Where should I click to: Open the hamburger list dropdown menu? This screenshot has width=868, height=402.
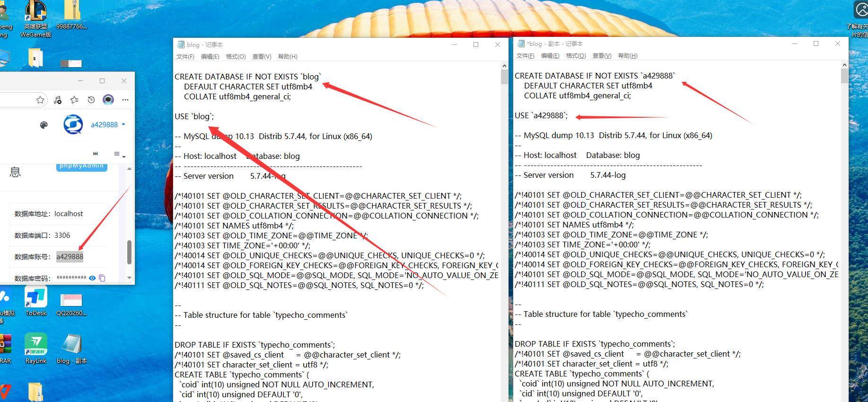(x=119, y=154)
